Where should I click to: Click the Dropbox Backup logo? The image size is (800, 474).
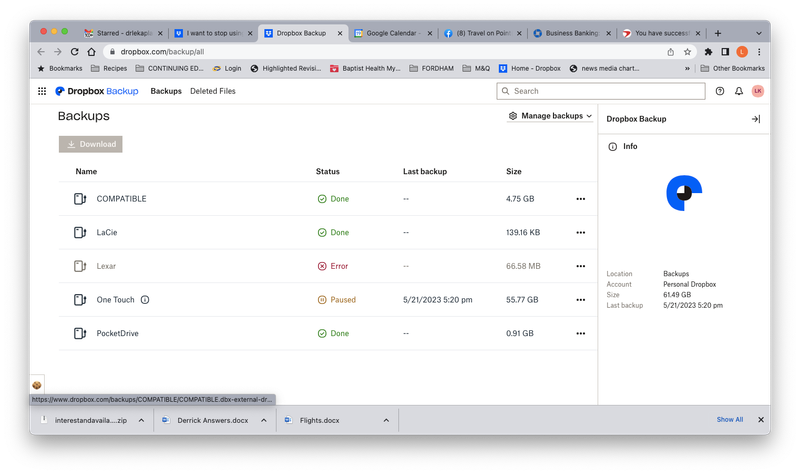click(96, 91)
